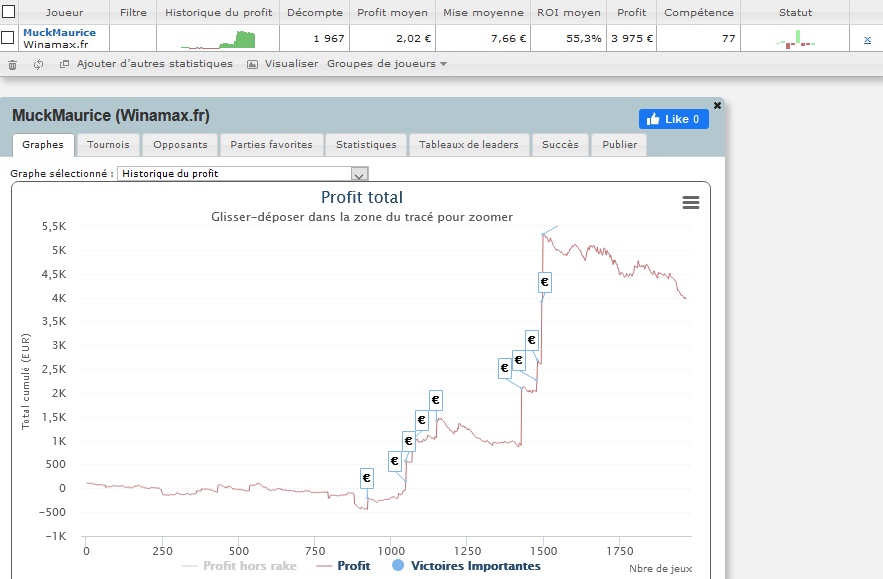Sort by the Profit column header

click(631, 12)
